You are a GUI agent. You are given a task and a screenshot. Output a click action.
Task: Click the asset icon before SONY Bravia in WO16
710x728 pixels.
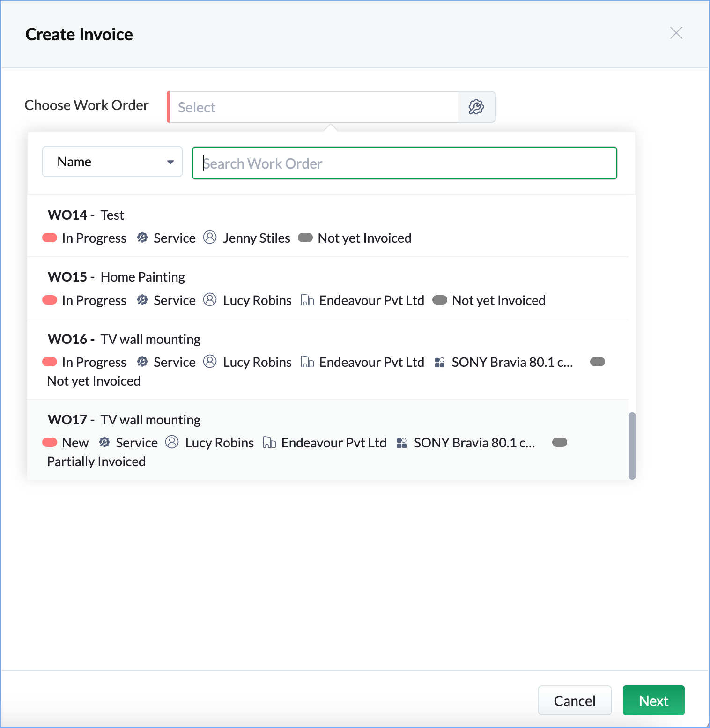click(x=439, y=362)
